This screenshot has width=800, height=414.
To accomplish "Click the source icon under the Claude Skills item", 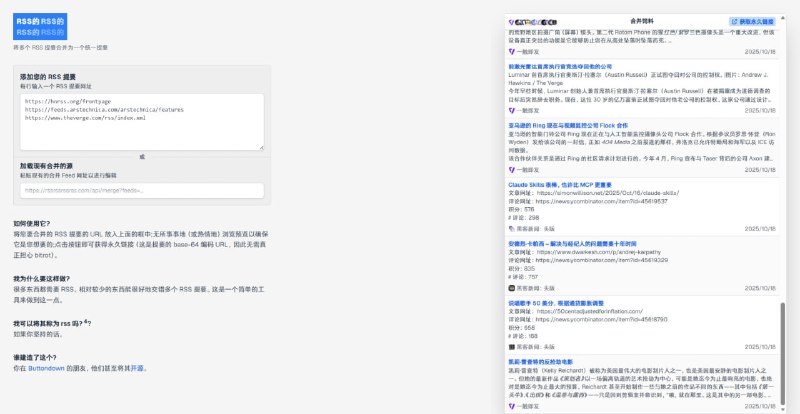I will 512,229.
